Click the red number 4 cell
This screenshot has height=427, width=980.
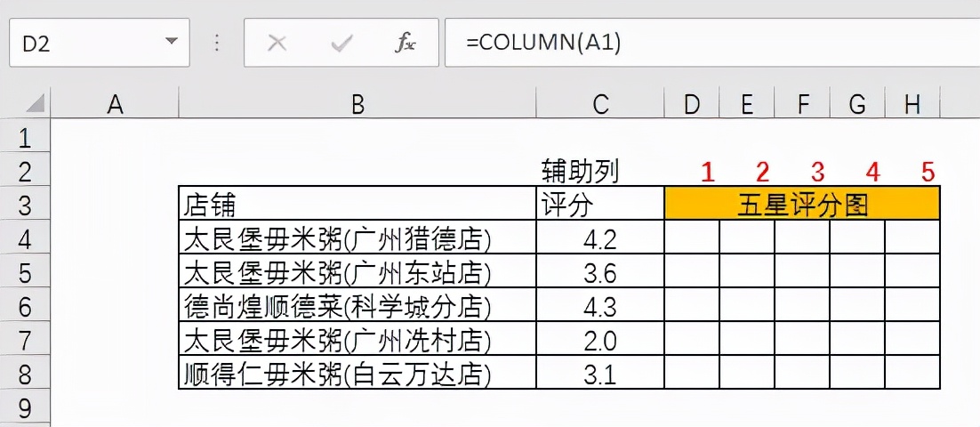pyautogui.click(x=857, y=170)
